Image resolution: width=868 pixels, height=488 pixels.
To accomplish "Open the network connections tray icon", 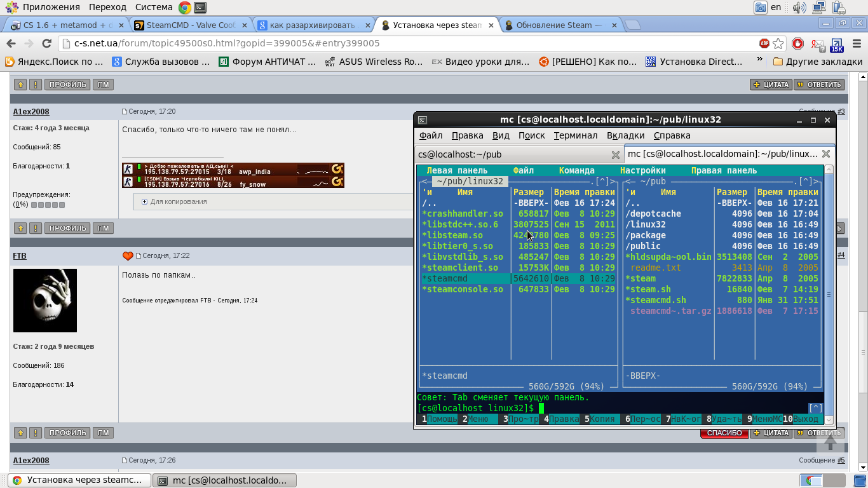I will 818,8.
